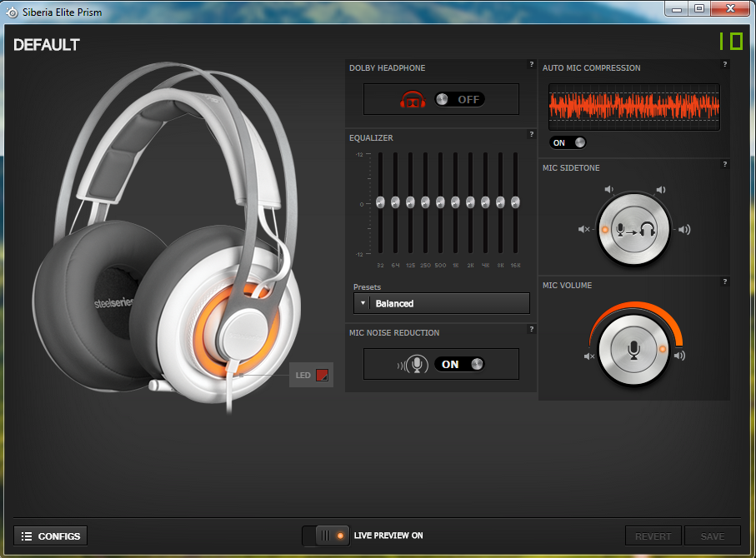
Task: Open help for the Equalizer section
Action: pos(531,134)
